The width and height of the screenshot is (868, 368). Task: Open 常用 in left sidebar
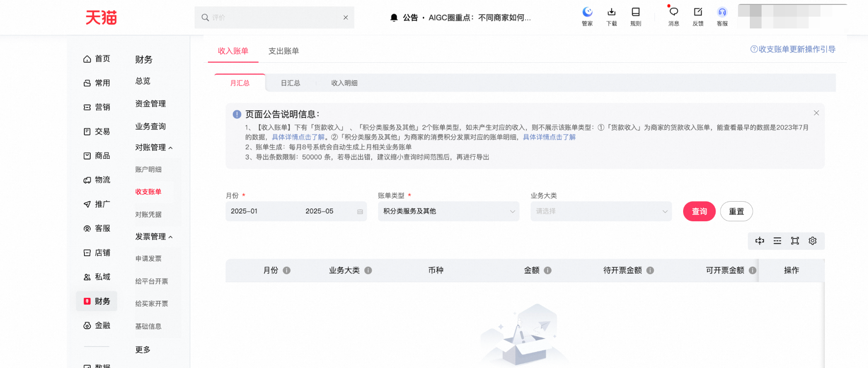coord(97,83)
